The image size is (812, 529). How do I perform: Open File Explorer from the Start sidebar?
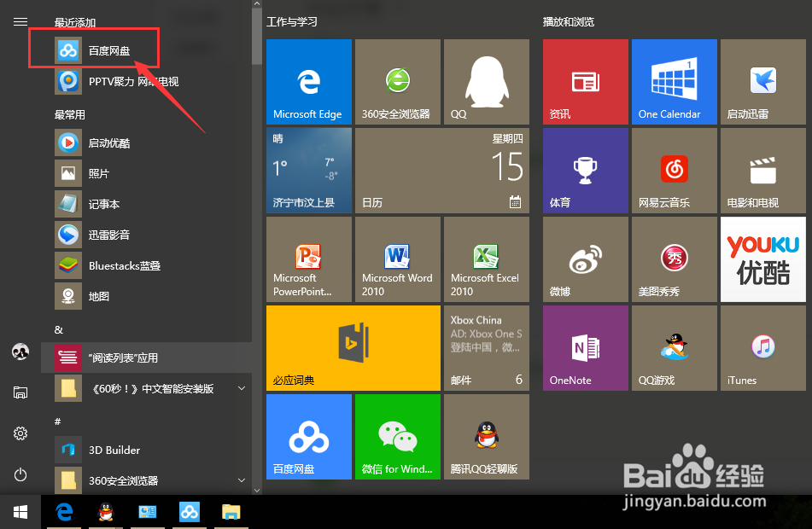tap(20, 392)
